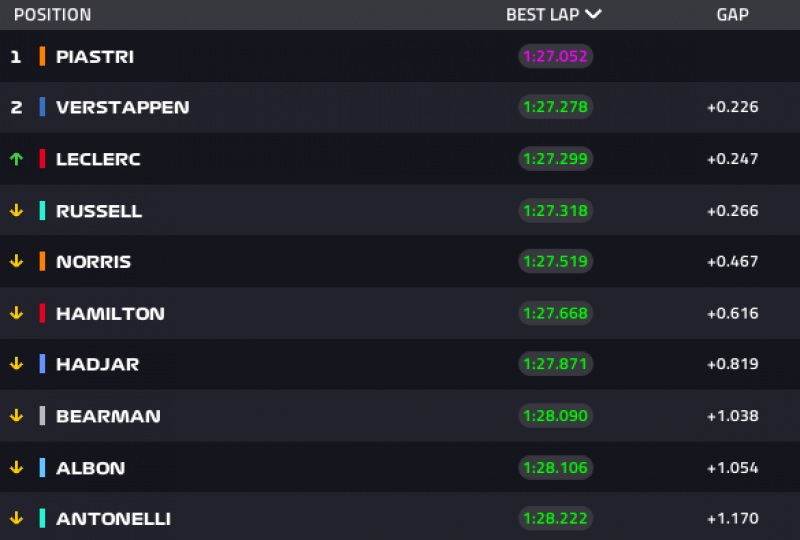Sort by the Position column header
Screen dimensions: 800x540
coord(52,15)
